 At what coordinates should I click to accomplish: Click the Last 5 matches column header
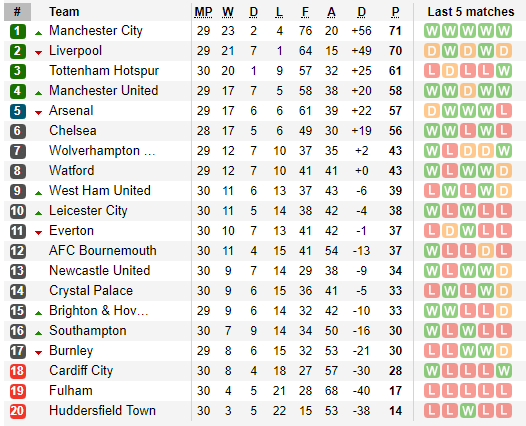[x=471, y=12]
